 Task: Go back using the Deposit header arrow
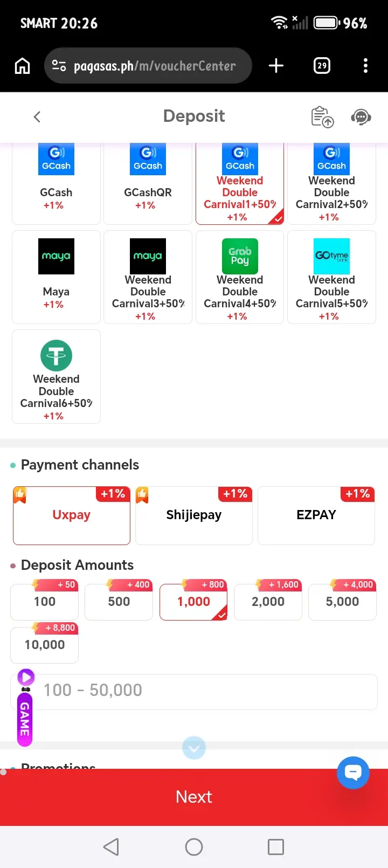(37, 116)
